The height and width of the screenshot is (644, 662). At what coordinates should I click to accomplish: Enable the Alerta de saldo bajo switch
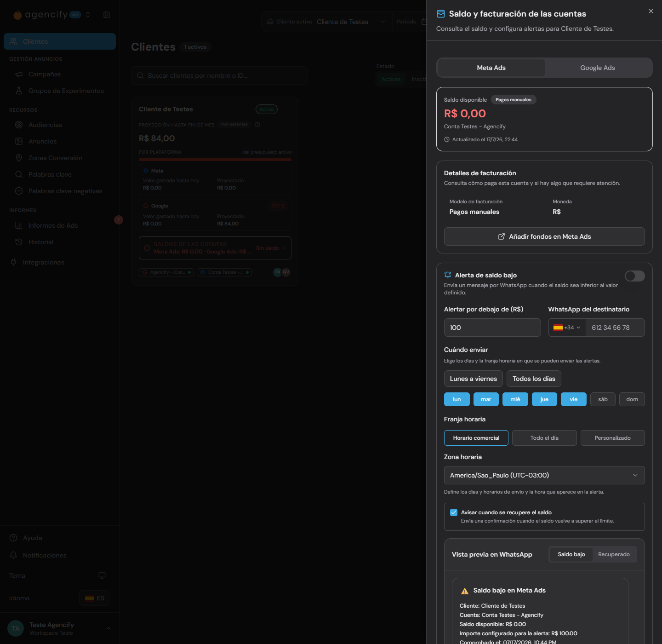[x=634, y=276]
